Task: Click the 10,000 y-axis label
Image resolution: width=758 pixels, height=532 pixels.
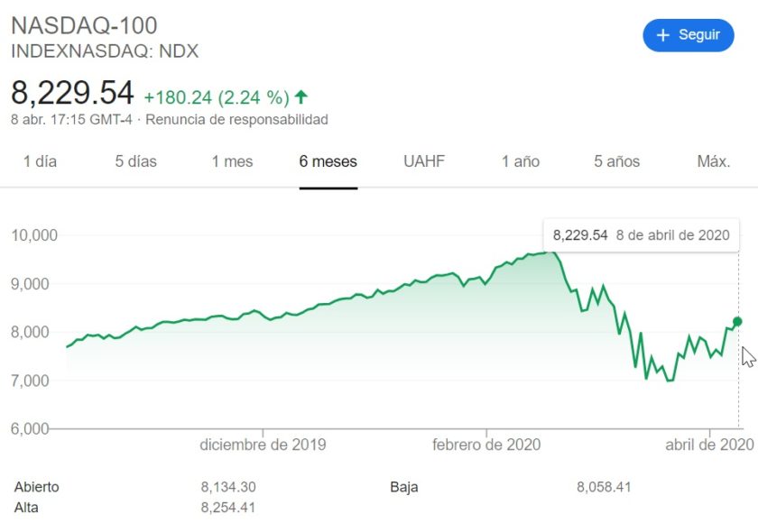Action: (x=34, y=235)
